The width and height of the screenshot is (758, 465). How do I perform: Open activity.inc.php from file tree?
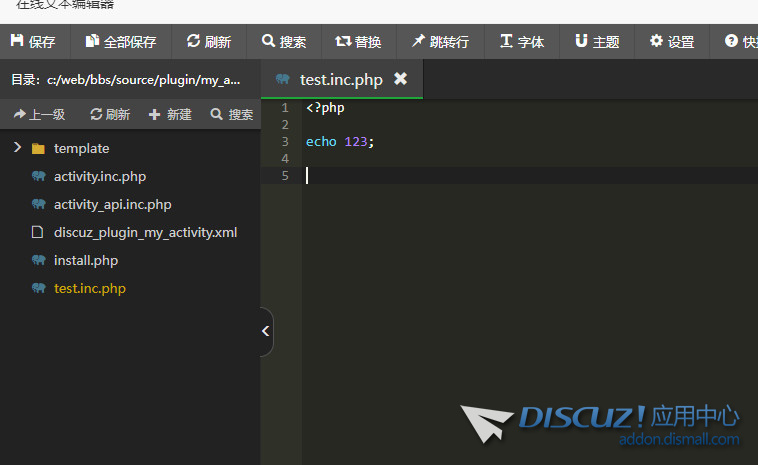click(x=100, y=176)
